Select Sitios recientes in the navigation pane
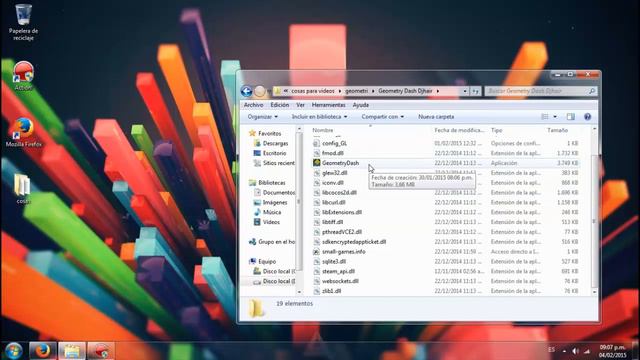The height and width of the screenshot is (360, 640). point(278,163)
